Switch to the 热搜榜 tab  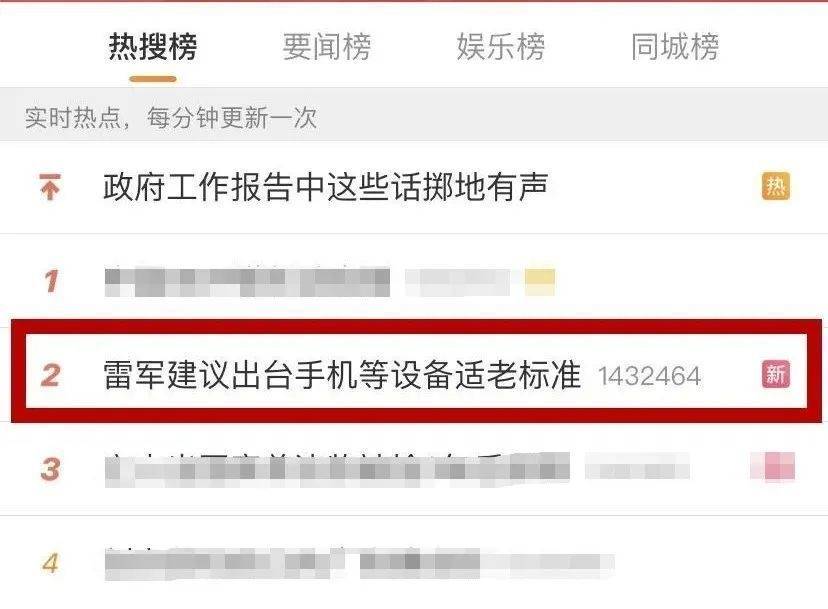(153, 46)
